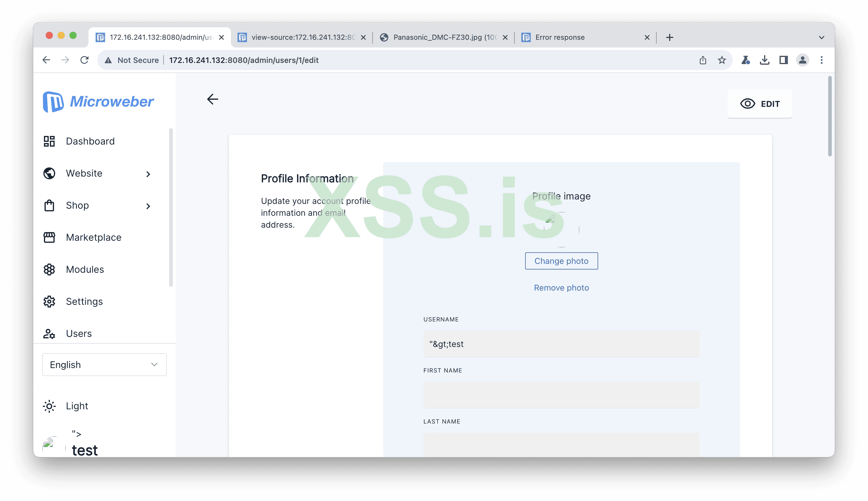Screen dimensions: 868x501
Task: Click the Microweber logo icon
Action: pos(53,102)
